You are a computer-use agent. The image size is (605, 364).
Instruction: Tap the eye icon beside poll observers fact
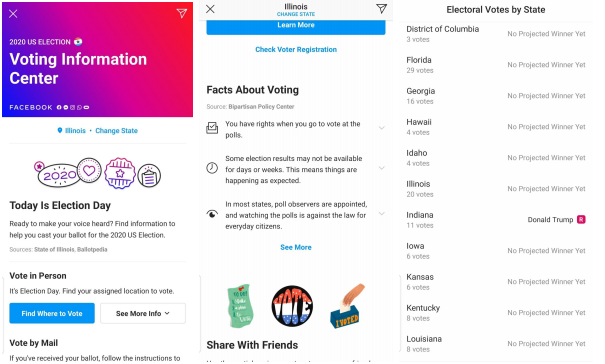click(212, 214)
